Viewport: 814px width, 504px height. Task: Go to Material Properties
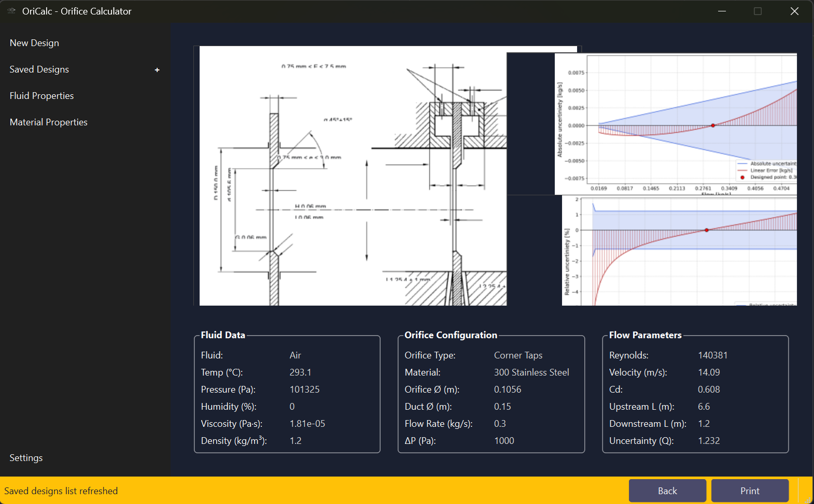49,122
